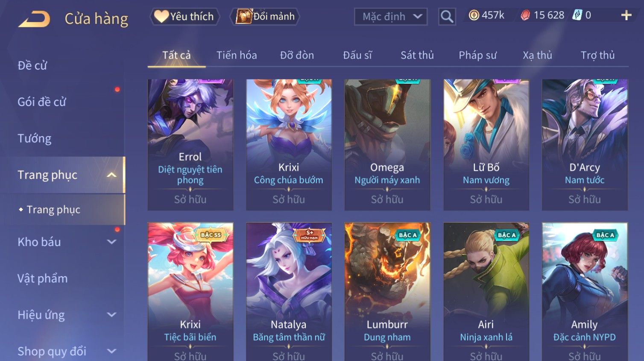
Task: Open Tướng in the sidebar
Action: pos(35,138)
